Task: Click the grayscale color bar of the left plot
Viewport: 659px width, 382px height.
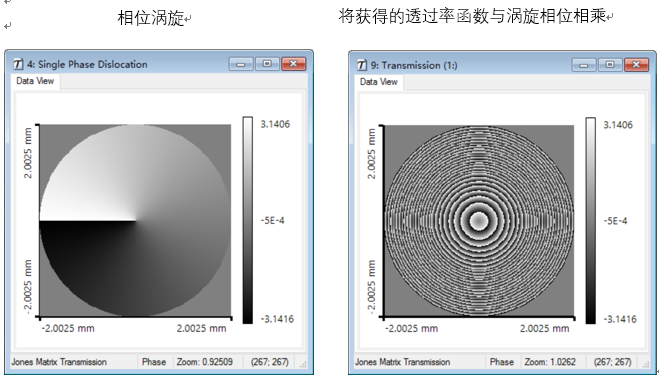Action: pyautogui.click(x=248, y=220)
